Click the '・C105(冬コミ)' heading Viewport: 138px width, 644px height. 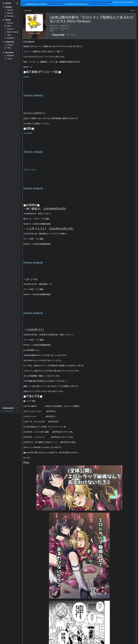click(34, 330)
